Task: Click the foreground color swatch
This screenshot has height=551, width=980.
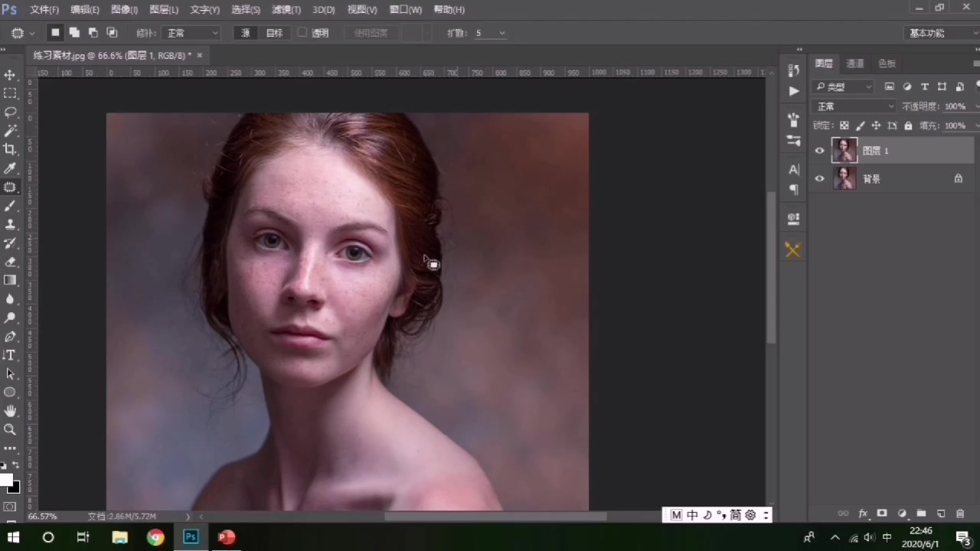Action: pos(6,480)
